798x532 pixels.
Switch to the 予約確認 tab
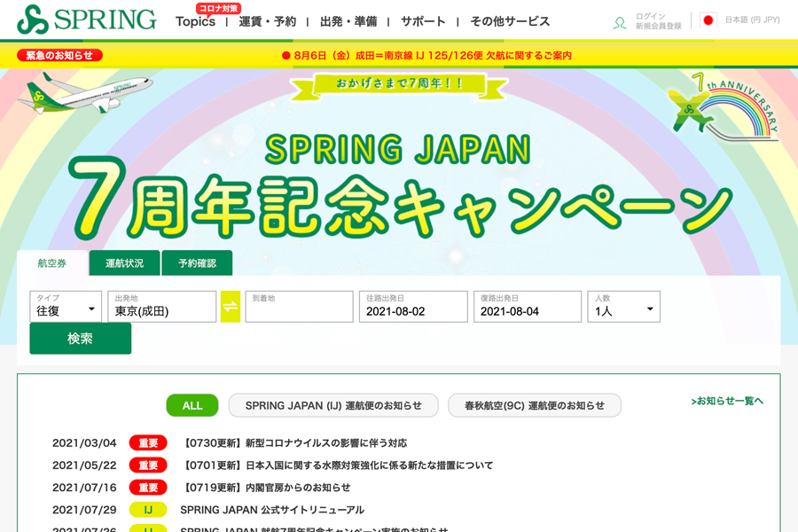(197, 263)
